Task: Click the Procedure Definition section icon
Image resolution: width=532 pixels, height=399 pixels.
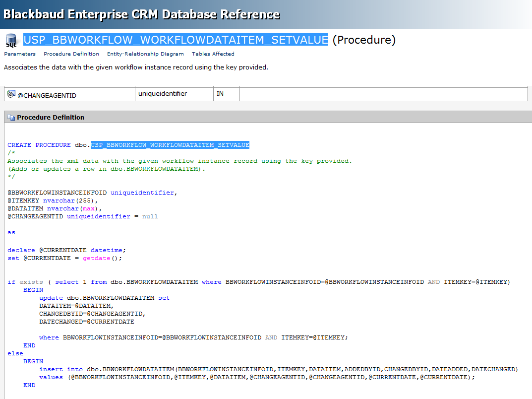Action: [x=11, y=118]
